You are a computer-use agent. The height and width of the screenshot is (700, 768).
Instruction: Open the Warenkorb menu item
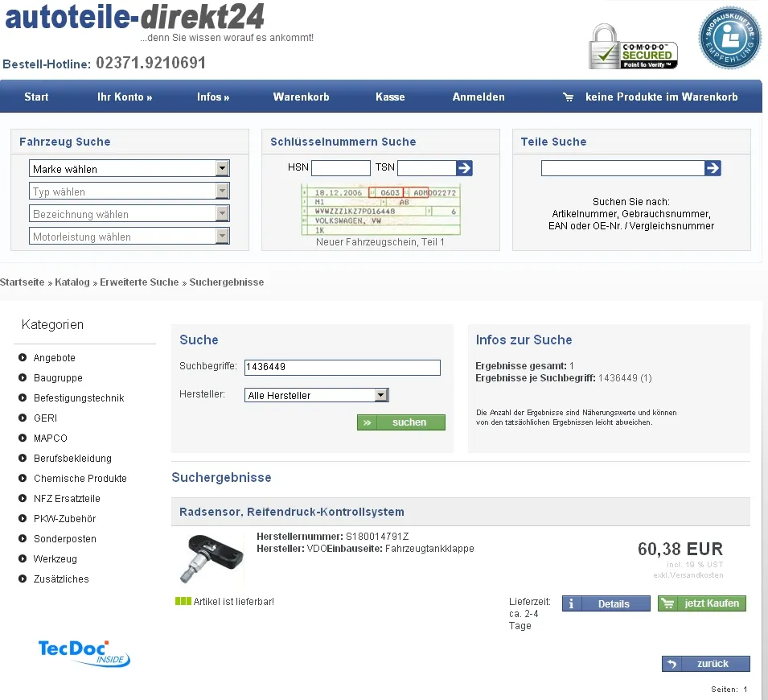pos(301,97)
